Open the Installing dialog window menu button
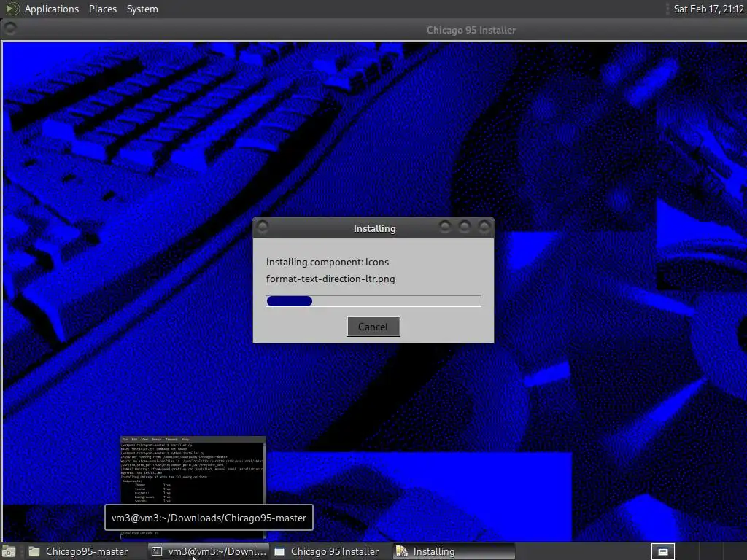This screenshot has height=560, width=747. (x=263, y=227)
